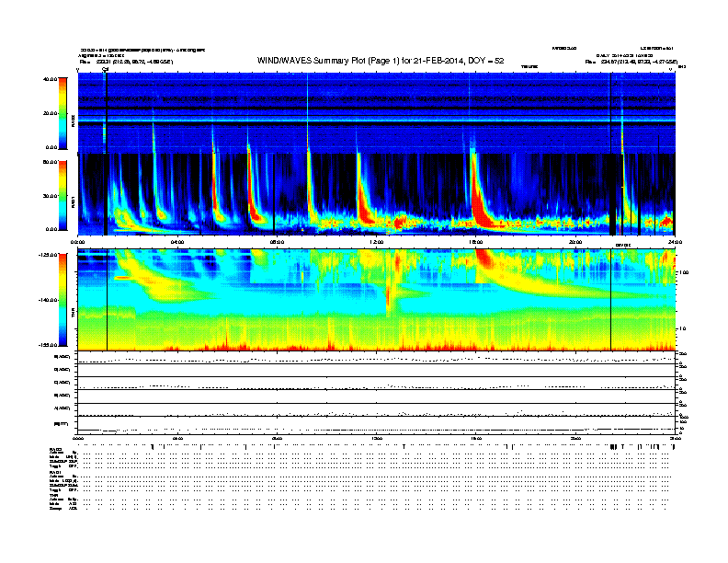
Task: Click the 60.00 label on RAD1 color scale
Action: point(51,162)
